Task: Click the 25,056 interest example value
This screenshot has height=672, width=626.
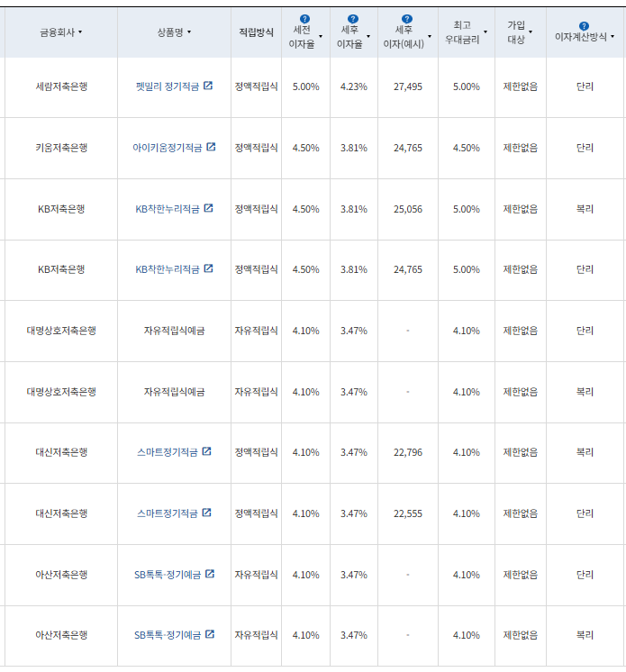Action: pos(408,209)
